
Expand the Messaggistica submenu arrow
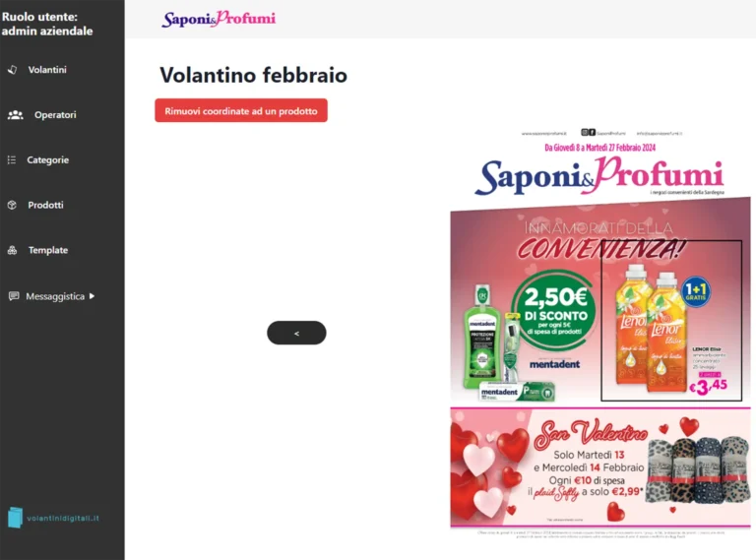click(92, 296)
